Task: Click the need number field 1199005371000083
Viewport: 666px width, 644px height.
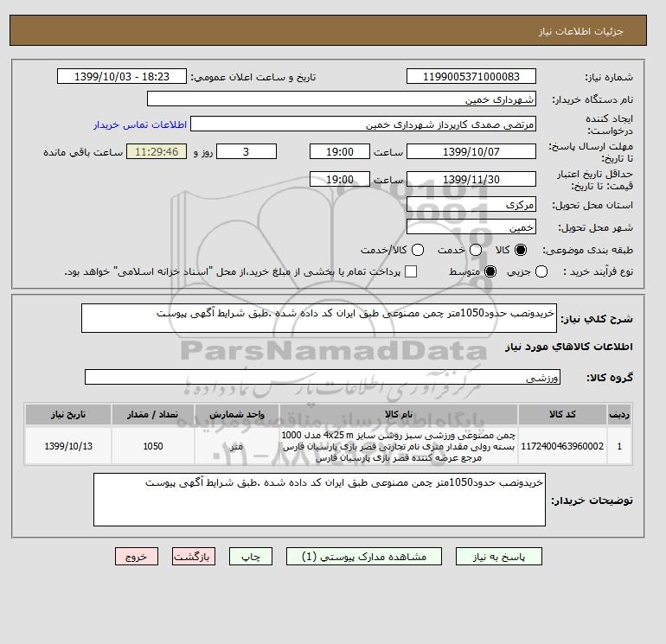Action: point(471,76)
